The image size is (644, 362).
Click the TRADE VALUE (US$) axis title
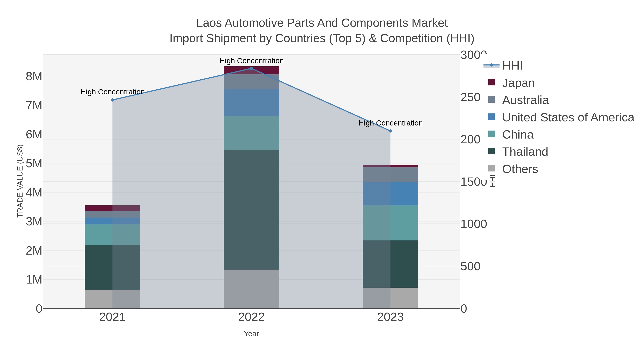(20, 181)
